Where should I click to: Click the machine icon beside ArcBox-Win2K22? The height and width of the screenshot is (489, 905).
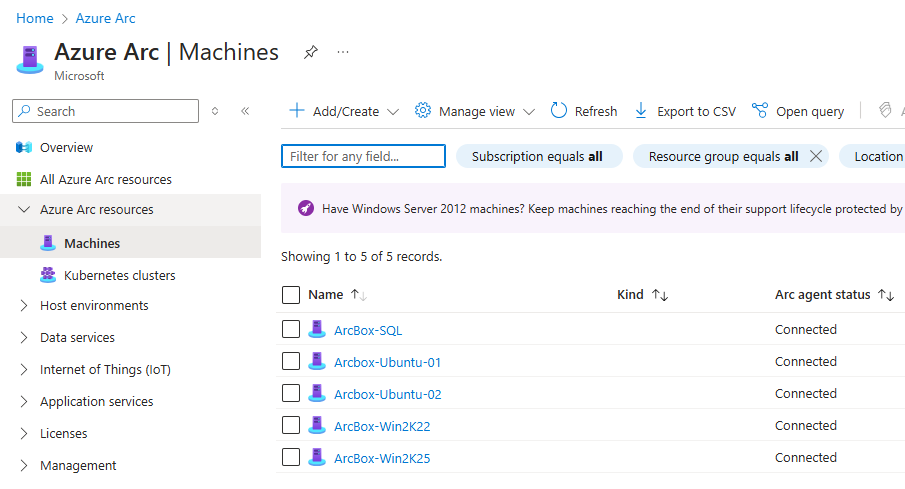click(x=317, y=425)
